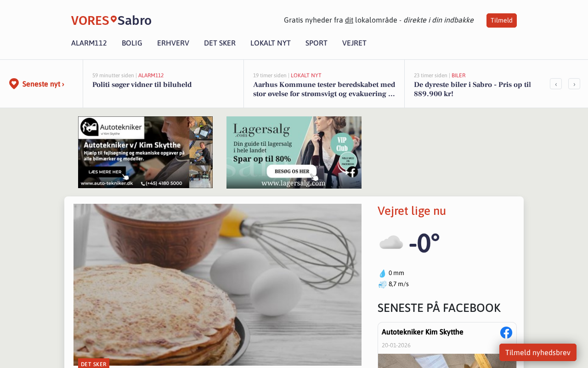Open the pancake article image
The image size is (588, 368).
point(217,285)
